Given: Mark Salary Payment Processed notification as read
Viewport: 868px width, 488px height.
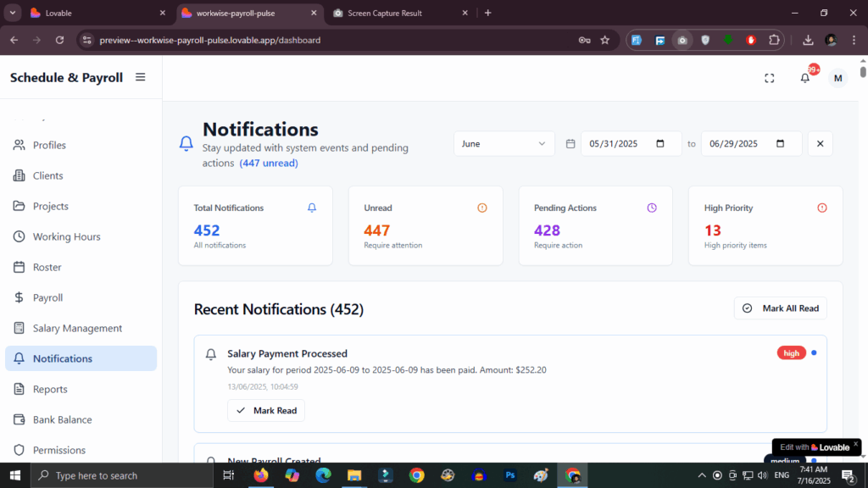Looking at the screenshot, I should 266,410.
